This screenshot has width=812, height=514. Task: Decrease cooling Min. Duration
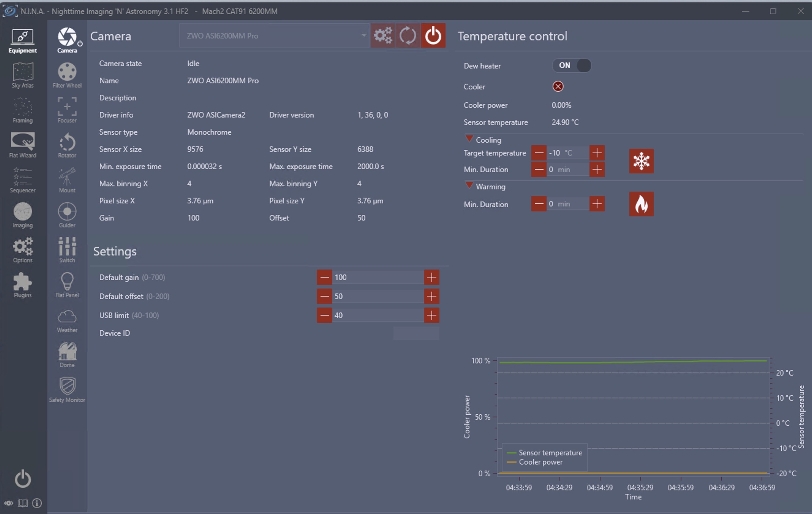click(x=539, y=169)
